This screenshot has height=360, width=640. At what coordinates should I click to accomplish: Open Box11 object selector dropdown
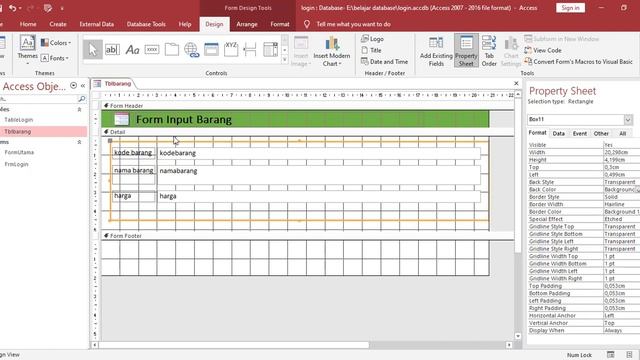[x=628, y=120]
